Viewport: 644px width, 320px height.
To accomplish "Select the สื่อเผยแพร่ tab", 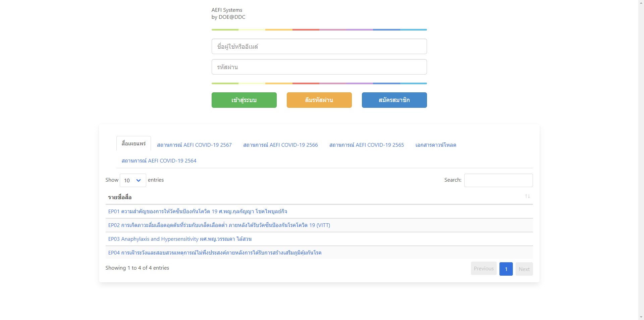I will tap(133, 144).
